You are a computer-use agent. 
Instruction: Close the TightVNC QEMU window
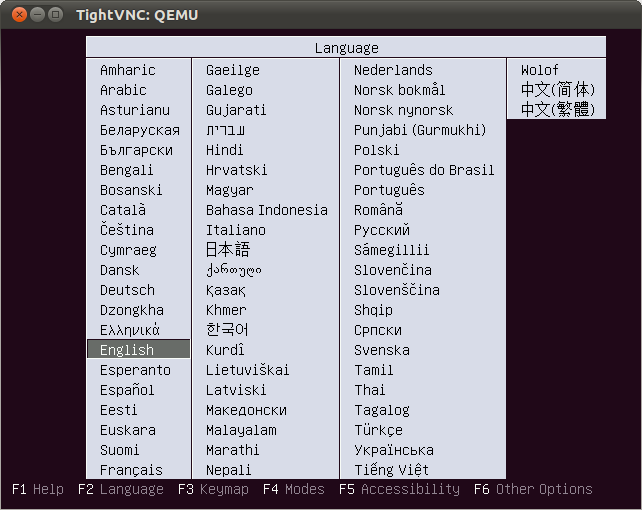point(16,15)
